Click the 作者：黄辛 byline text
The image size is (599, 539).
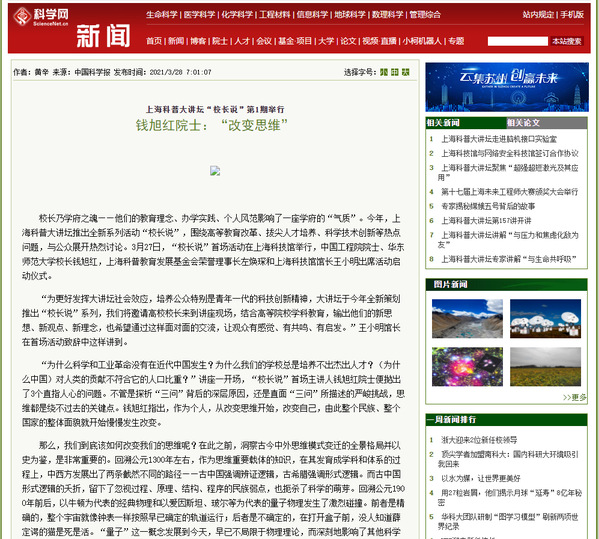[31, 72]
